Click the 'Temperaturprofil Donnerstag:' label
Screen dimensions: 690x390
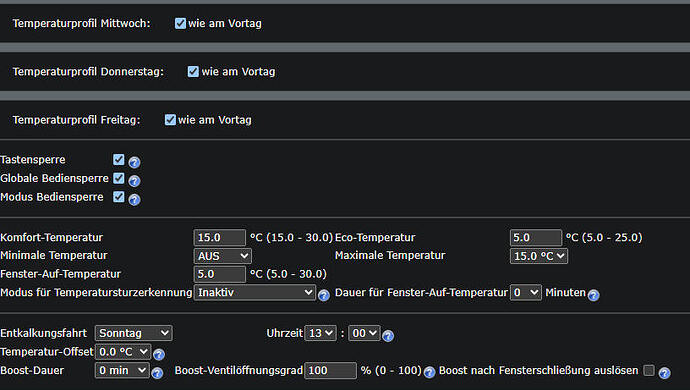click(88, 71)
